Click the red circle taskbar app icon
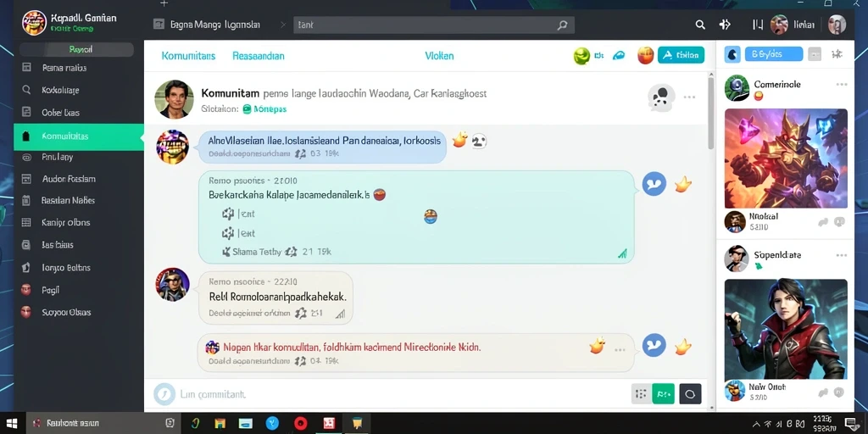The width and height of the screenshot is (868, 434). click(301, 424)
